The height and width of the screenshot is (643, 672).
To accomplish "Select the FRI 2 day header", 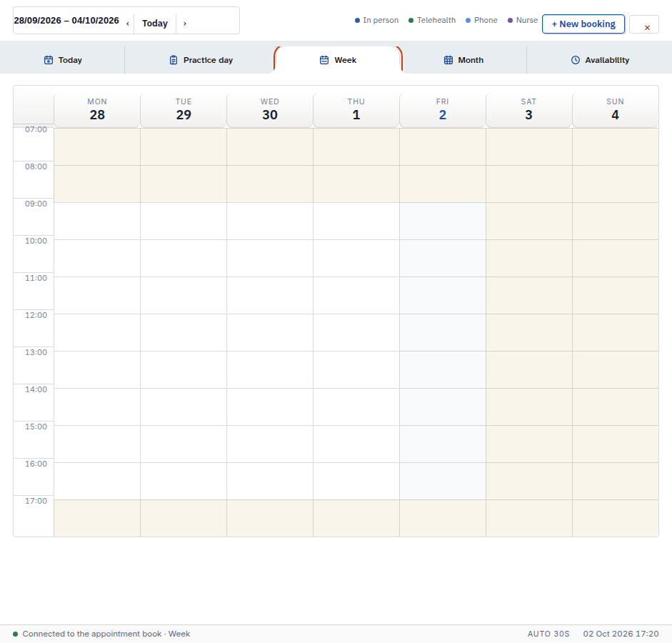I will click(x=443, y=110).
